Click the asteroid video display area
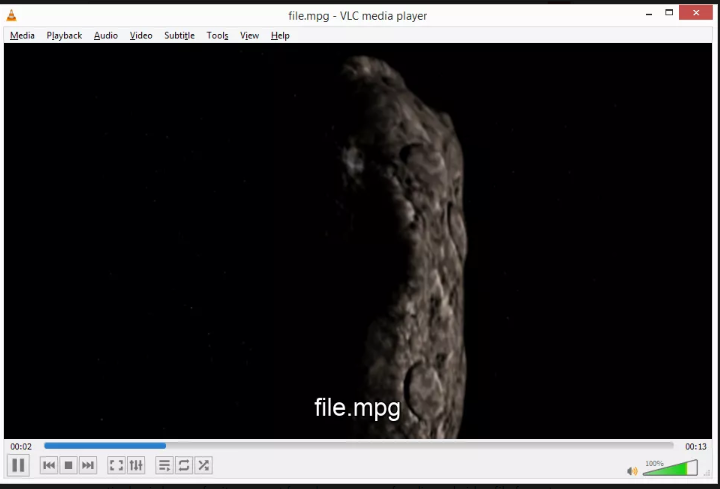The width and height of the screenshot is (720, 489). 358,241
